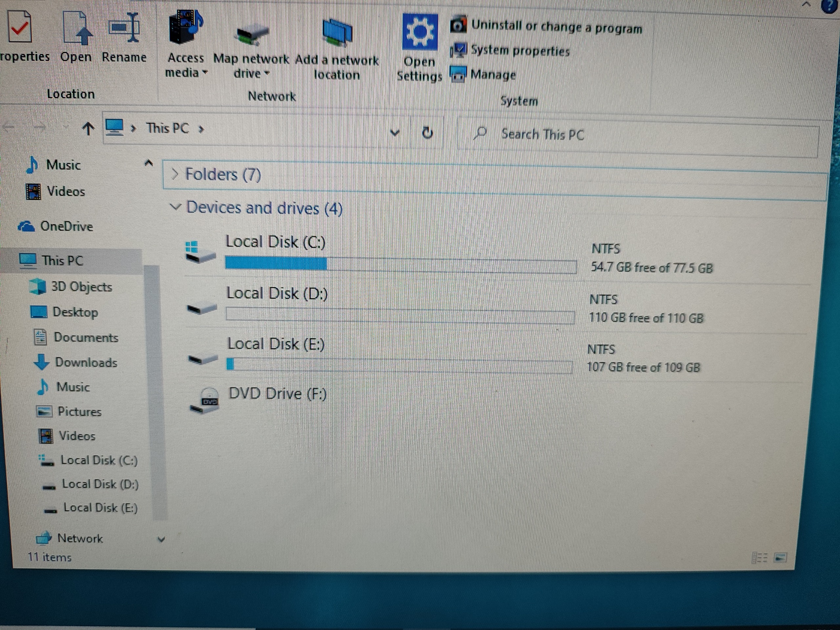Screen dimensions: 840x630
Task: Click Uninstall or change a program
Action: pyautogui.click(x=556, y=27)
